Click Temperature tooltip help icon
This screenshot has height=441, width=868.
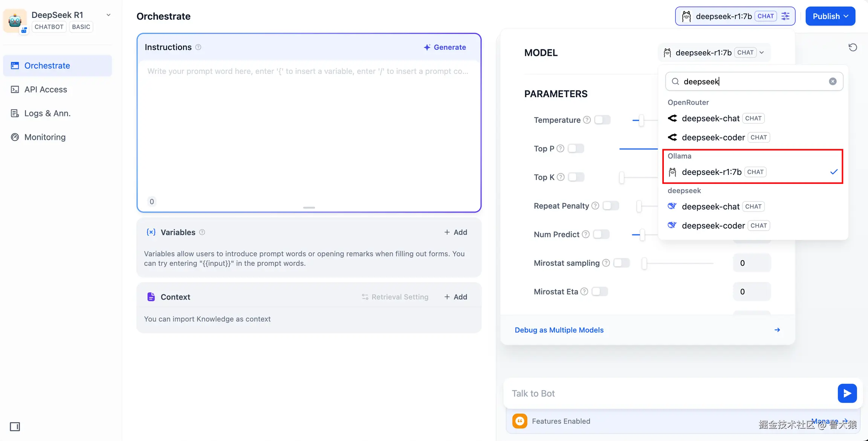[587, 120]
